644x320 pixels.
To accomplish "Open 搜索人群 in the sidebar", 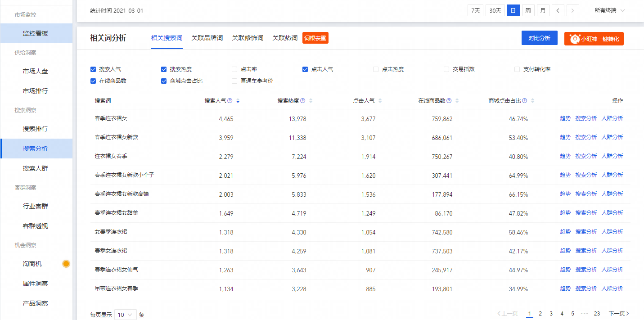I will (36, 168).
